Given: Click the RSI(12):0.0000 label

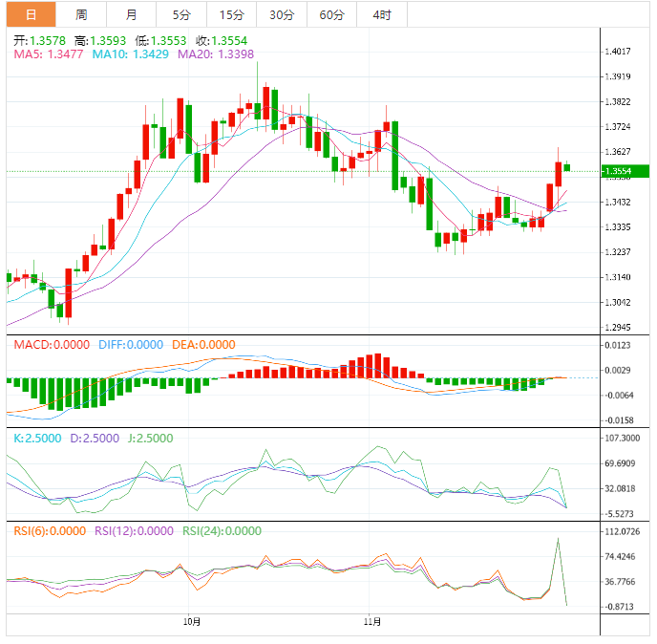Looking at the screenshot, I should coord(134,531).
